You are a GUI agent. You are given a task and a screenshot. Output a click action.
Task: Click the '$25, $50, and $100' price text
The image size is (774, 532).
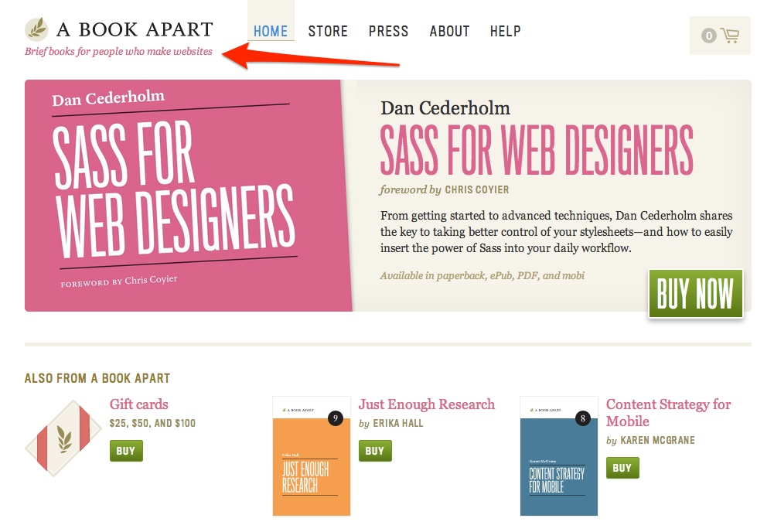[152, 424]
